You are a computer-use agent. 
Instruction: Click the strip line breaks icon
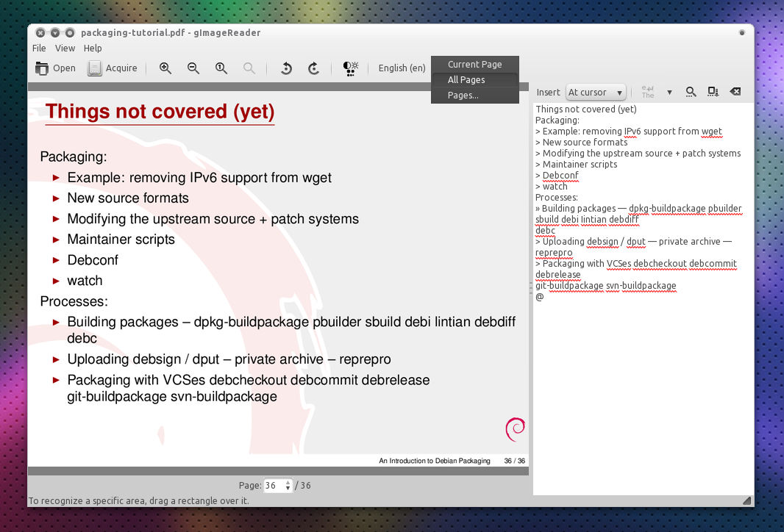pyautogui.click(x=648, y=92)
